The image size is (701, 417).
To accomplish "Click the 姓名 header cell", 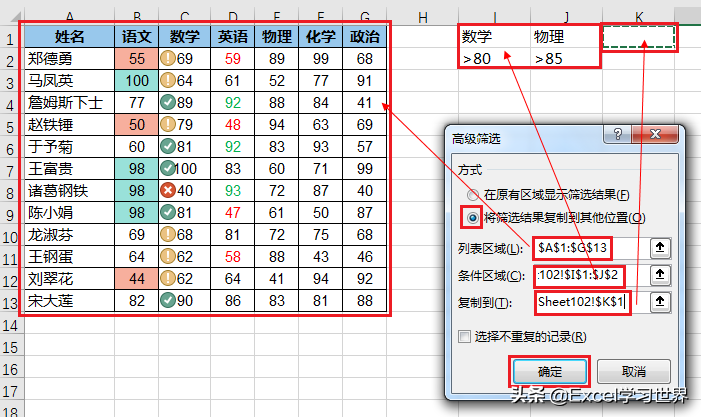I will 69,36.
